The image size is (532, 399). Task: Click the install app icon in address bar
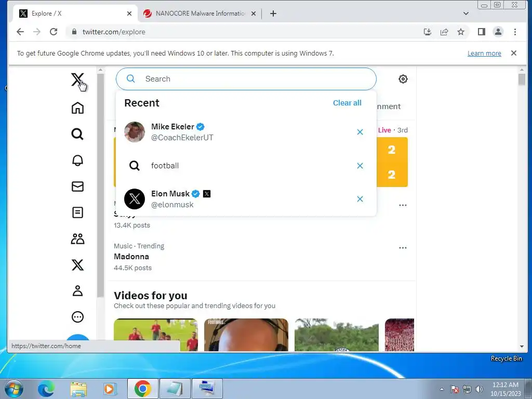pos(428,32)
